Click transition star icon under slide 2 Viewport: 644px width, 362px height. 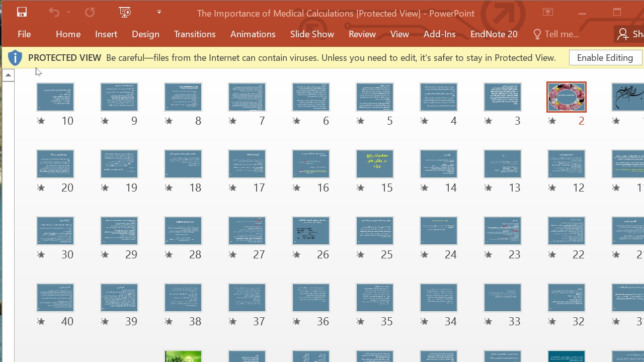[x=552, y=121]
